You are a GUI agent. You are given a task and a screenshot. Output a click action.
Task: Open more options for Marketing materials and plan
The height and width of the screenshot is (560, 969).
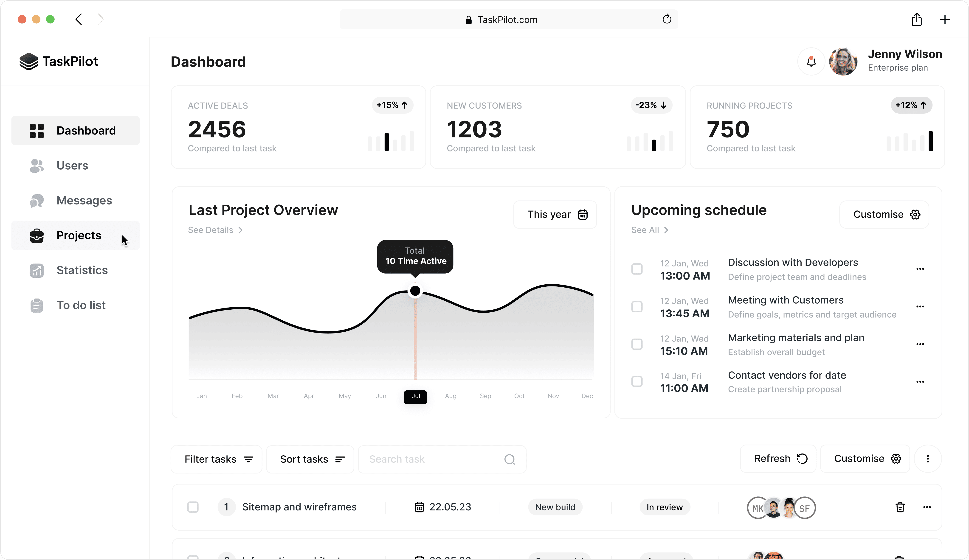pos(920,344)
